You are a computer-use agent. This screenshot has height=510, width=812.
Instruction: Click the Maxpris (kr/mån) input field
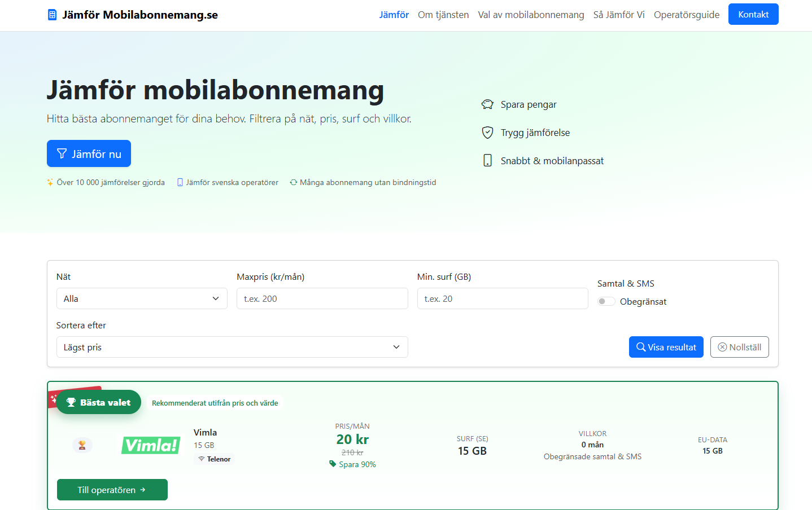[x=322, y=298]
